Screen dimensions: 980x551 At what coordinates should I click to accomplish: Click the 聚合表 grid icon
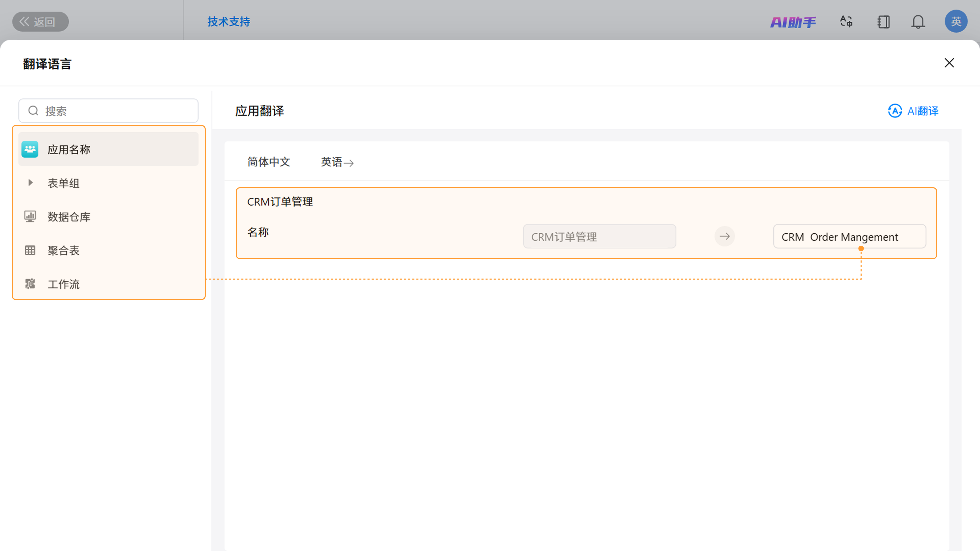pos(30,250)
